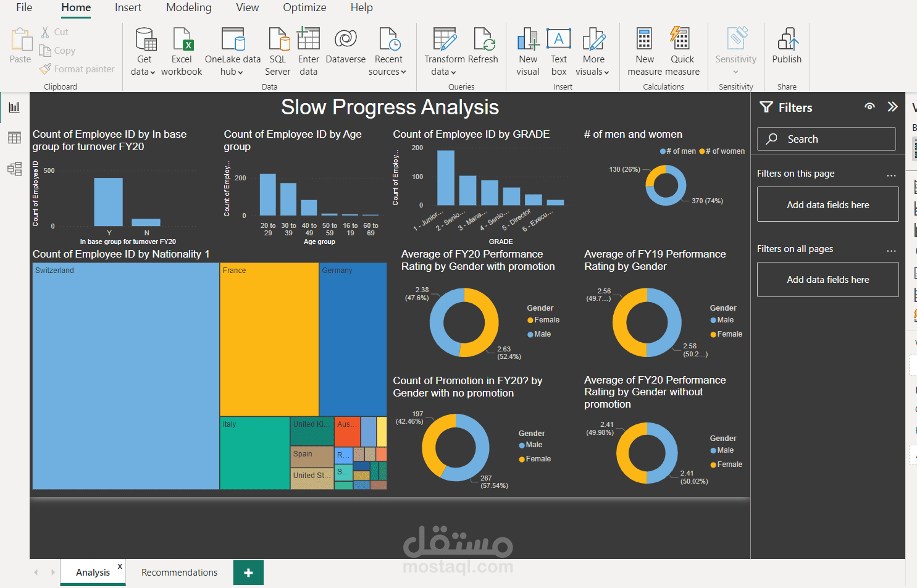Publish the report
917x588 pixels.
pos(786,49)
